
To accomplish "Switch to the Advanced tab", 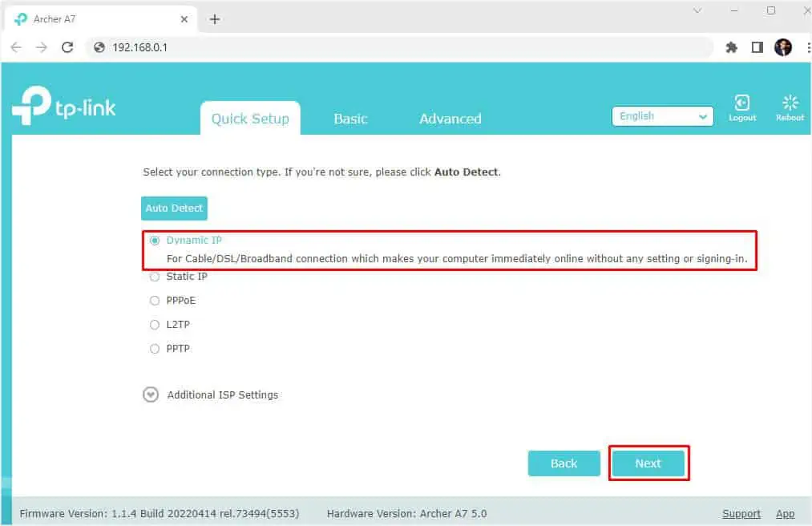I will (x=450, y=118).
